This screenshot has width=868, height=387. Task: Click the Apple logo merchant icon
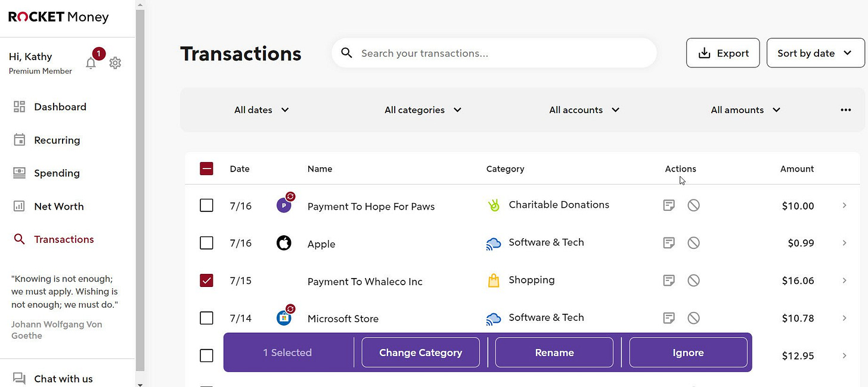[284, 243]
